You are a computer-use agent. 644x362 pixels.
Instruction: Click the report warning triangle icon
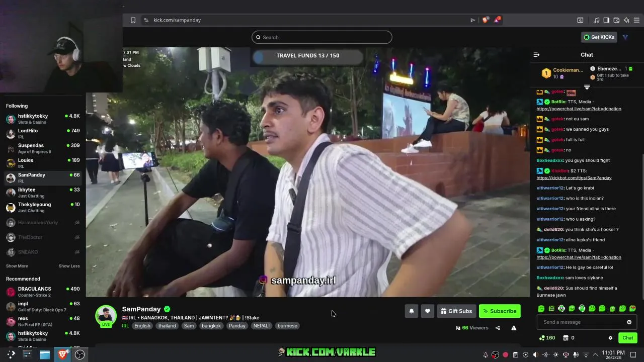pyautogui.click(x=514, y=328)
